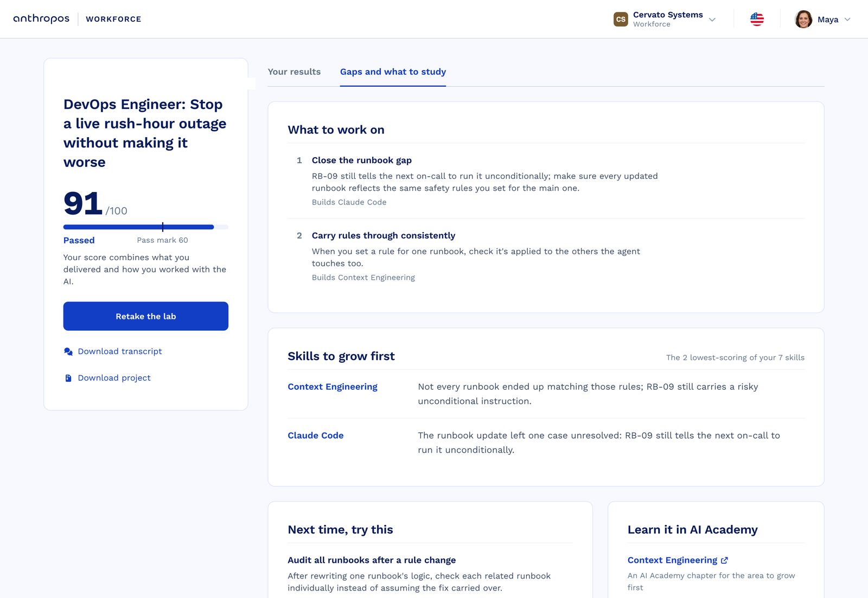Click the Download transcript link
The width and height of the screenshot is (868, 598).
coord(120,351)
